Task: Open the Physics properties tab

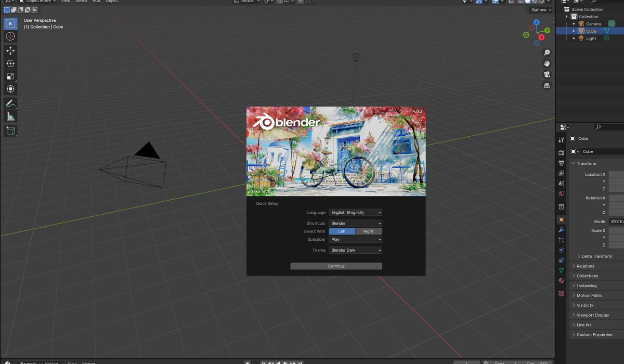Action: coord(561,250)
